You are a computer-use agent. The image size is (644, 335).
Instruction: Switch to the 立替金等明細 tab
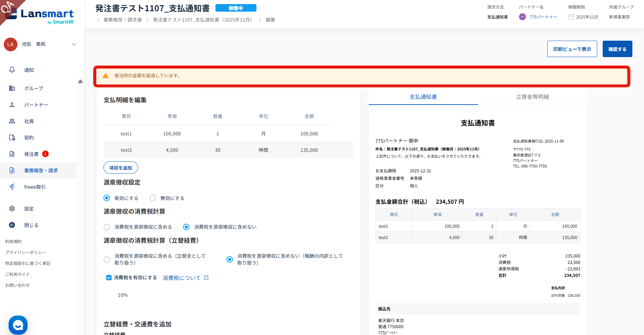[x=532, y=97]
